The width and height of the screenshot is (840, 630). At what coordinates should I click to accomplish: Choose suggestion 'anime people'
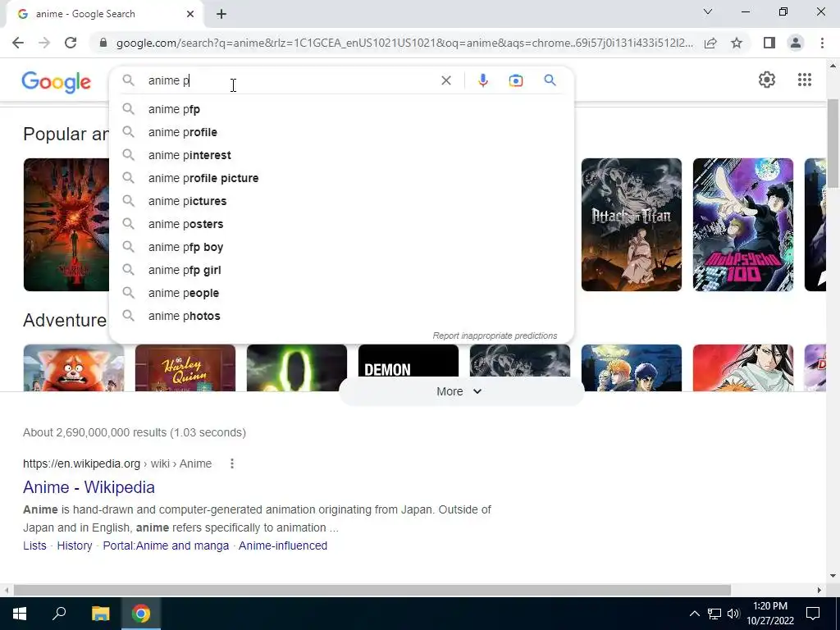pos(342,294)
